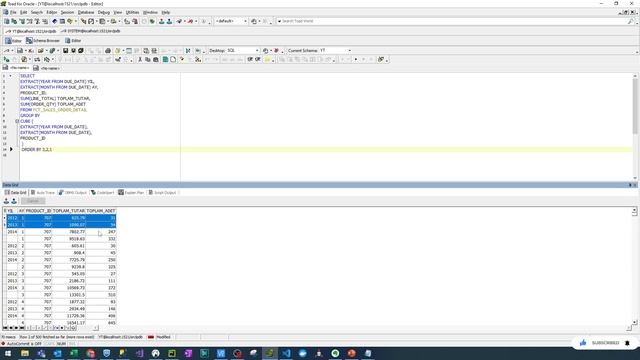This screenshot has height=360, width=640.
Task: Select the cell with value 7725.79
Action: click(x=69, y=260)
